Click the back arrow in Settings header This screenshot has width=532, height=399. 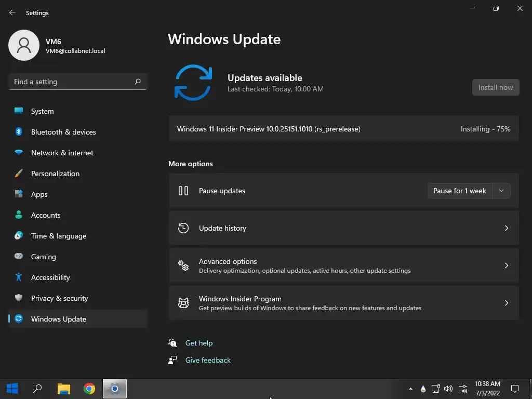click(12, 12)
